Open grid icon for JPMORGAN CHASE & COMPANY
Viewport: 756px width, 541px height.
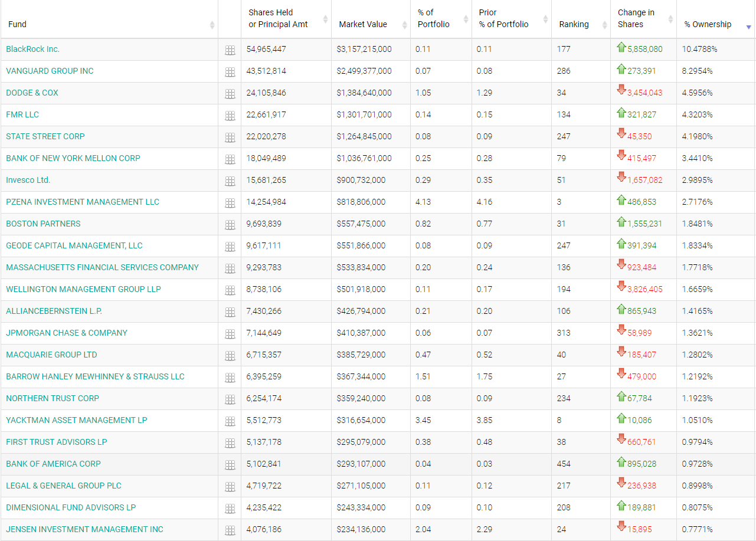230,334
